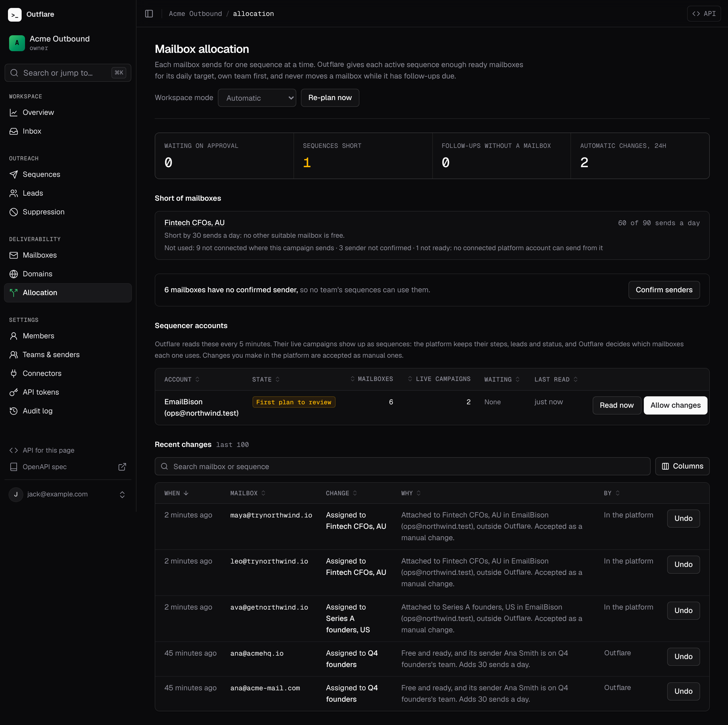Select the Allocation sidebar item
This screenshot has width=728, height=725.
(x=68, y=293)
